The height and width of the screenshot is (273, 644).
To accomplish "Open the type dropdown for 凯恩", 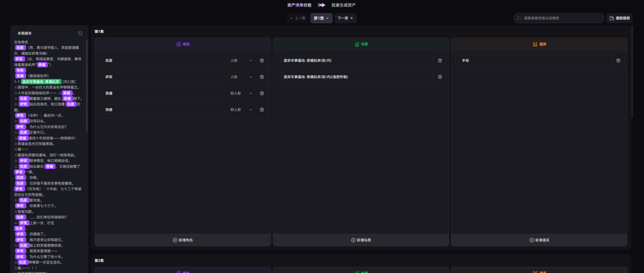I will click(241, 60).
